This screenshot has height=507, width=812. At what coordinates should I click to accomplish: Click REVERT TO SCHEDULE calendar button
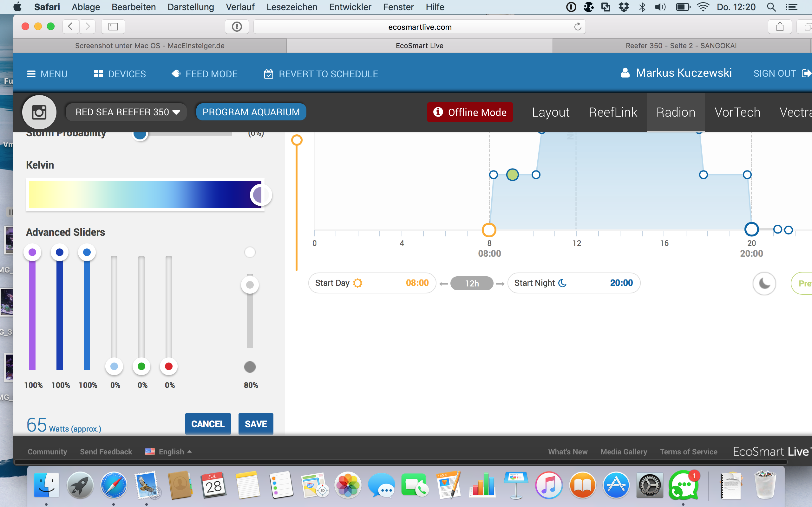pyautogui.click(x=321, y=74)
